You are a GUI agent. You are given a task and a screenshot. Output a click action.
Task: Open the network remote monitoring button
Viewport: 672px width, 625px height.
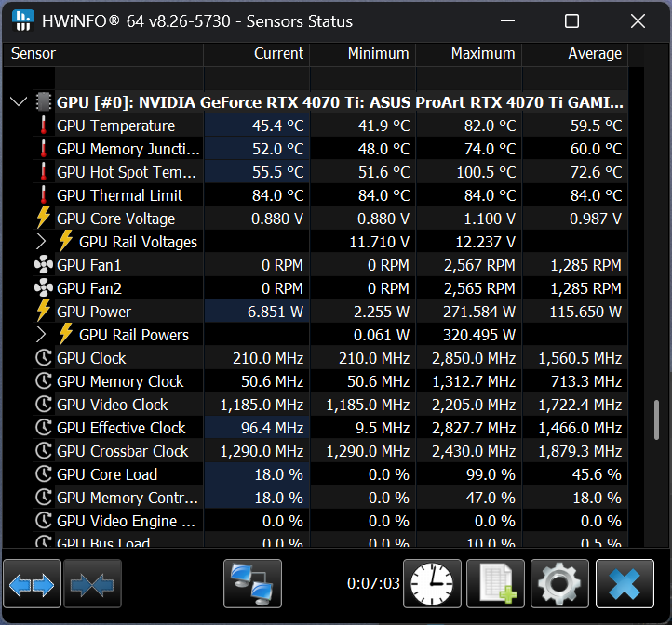[x=252, y=583]
